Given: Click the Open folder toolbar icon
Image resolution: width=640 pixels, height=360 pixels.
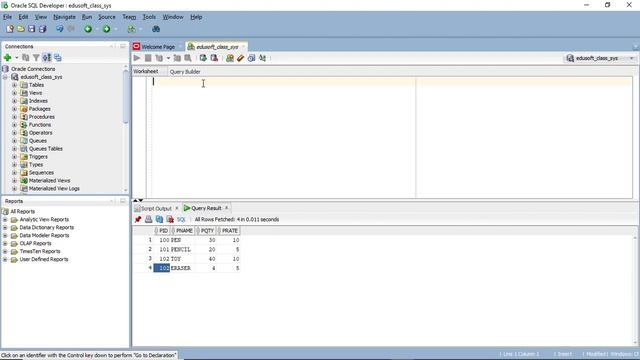Looking at the screenshot, I should [x=21, y=29].
